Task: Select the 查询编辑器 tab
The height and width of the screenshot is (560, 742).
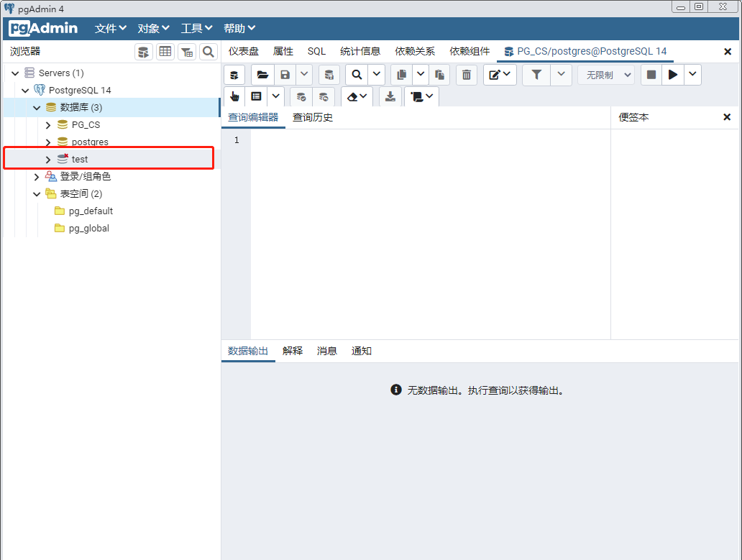Action: pos(253,117)
